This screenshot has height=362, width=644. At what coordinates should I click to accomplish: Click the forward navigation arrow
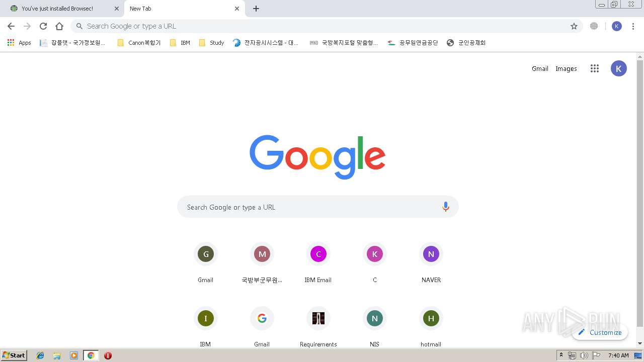point(27,26)
